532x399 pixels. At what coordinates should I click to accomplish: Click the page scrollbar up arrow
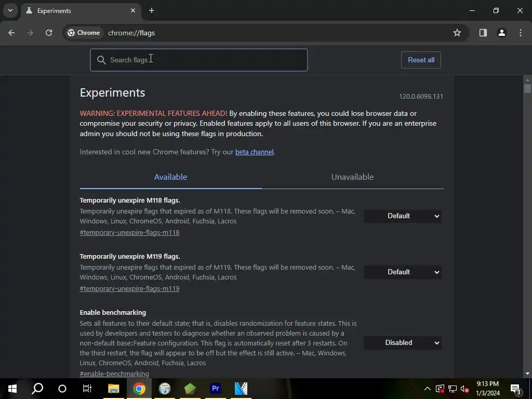pos(527,79)
